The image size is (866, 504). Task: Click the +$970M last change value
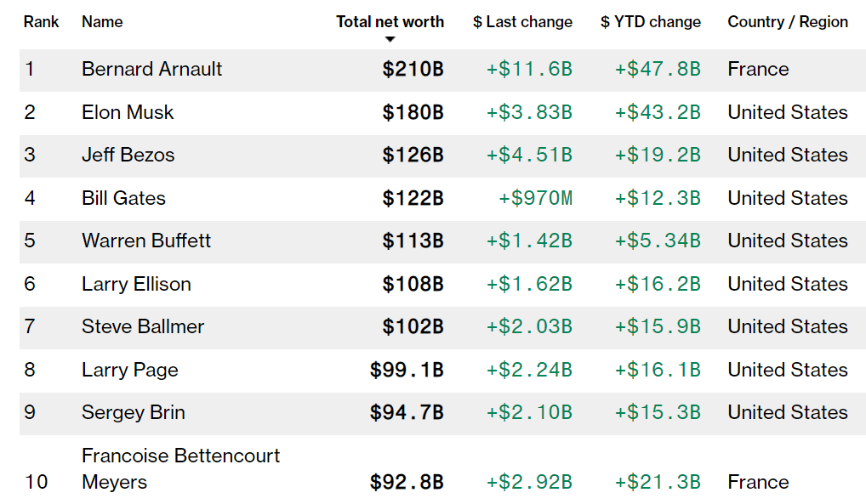point(536,198)
